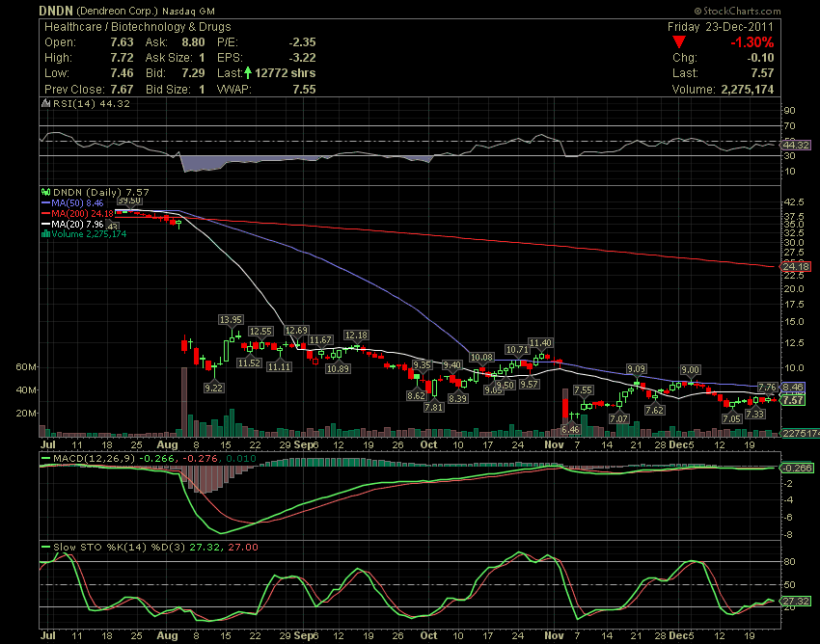Click the green Volume 2,275,174 legend label
The height and width of the screenshot is (644, 820).
pyautogui.click(x=89, y=233)
